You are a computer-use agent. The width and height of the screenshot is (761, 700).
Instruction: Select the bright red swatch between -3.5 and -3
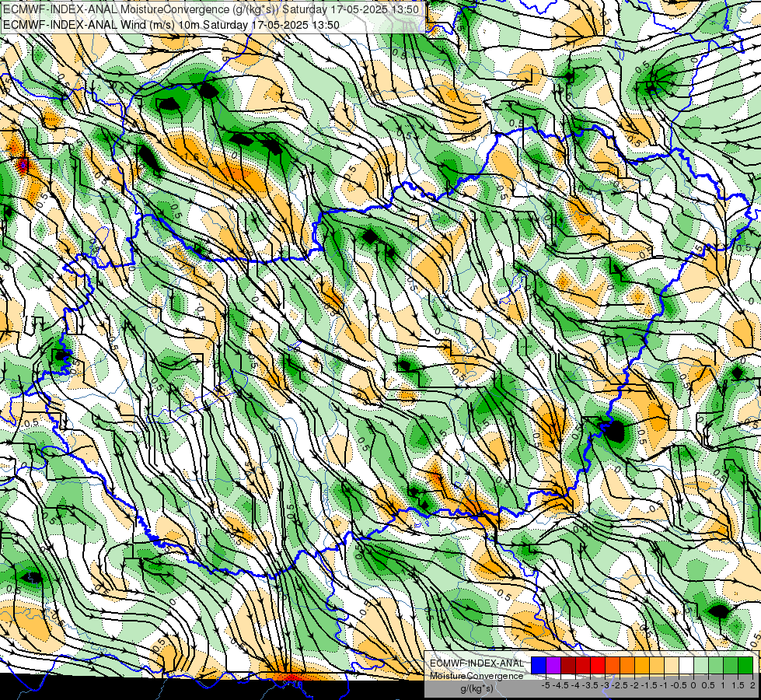click(x=598, y=666)
